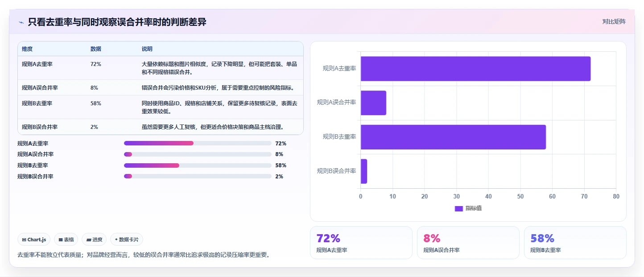The width and height of the screenshot is (644, 277).
Task: Click the 72% cell in the table
Action: point(95,64)
